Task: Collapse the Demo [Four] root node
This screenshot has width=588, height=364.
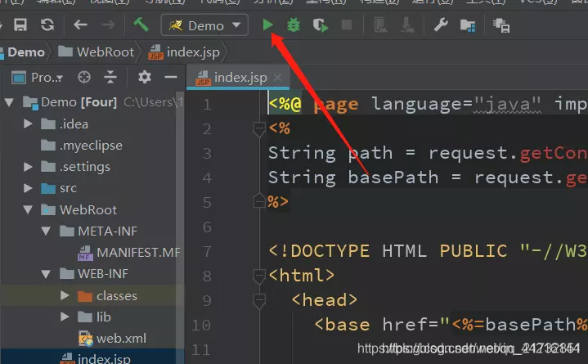Action: coord(9,102)
